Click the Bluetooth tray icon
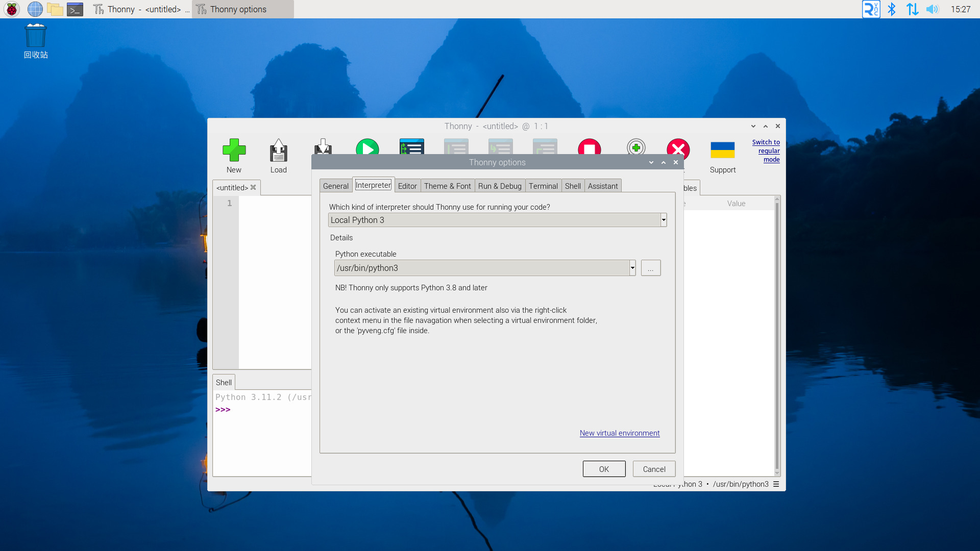Screen dimensions: 980x551 (892, 9)
